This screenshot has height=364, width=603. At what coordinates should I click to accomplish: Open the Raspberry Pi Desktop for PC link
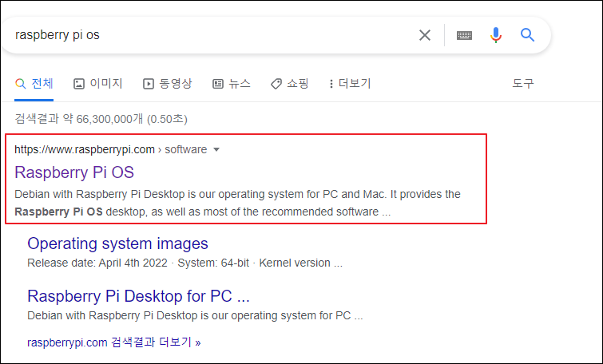[x=138, y=296]
